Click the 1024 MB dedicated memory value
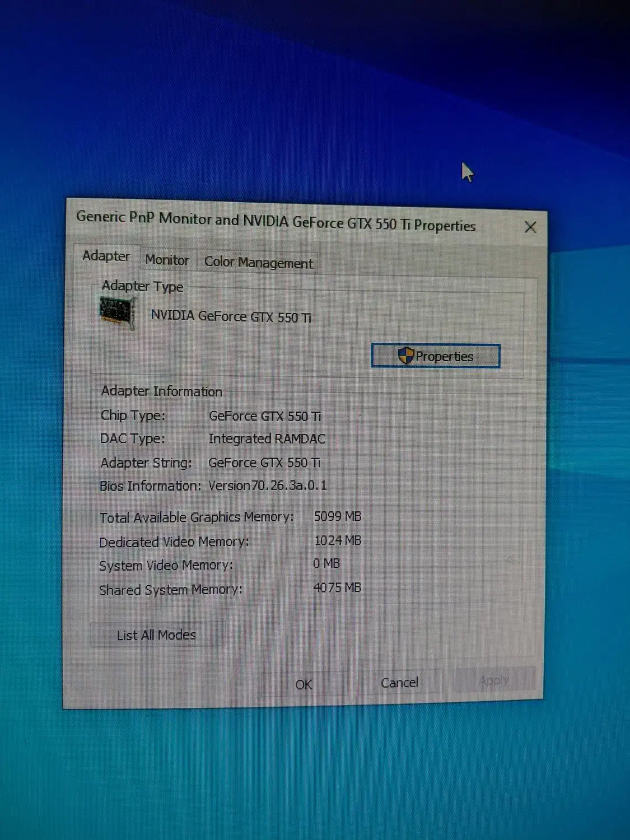This screenshot has height=840, width=630. [x=337, y=540]
